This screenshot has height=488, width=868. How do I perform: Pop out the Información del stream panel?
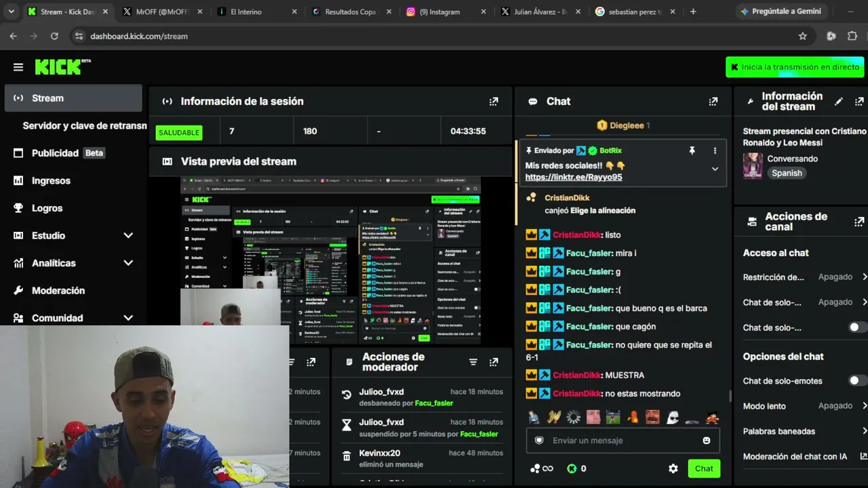pos(859,101)
